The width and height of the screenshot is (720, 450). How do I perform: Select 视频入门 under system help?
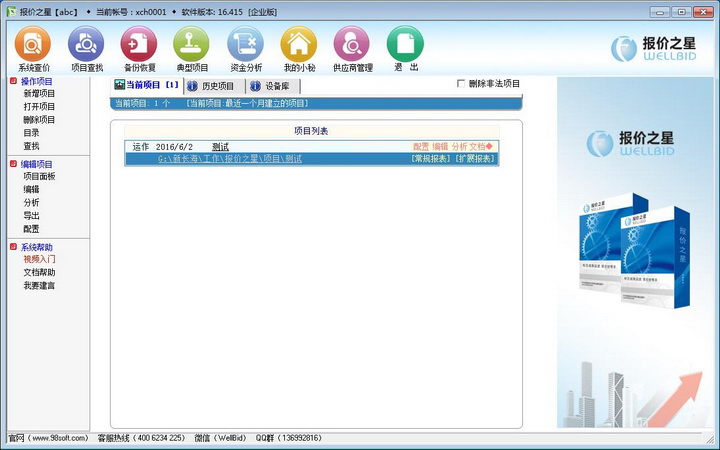click(39, 260)
